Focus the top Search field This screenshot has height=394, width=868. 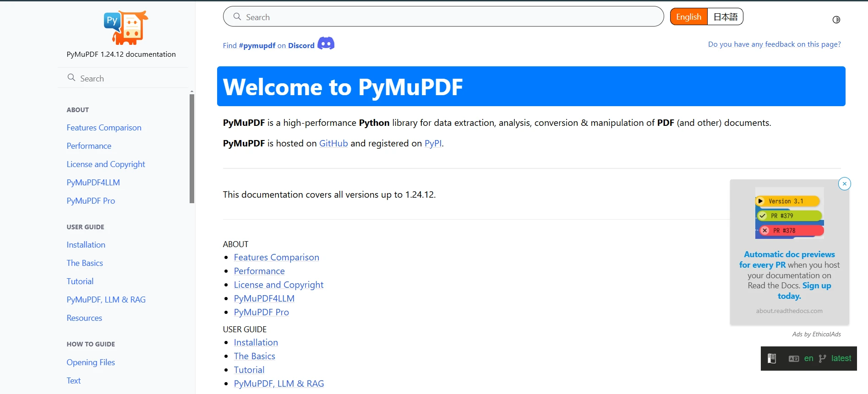pyautogui.click(x=443, y=16)
